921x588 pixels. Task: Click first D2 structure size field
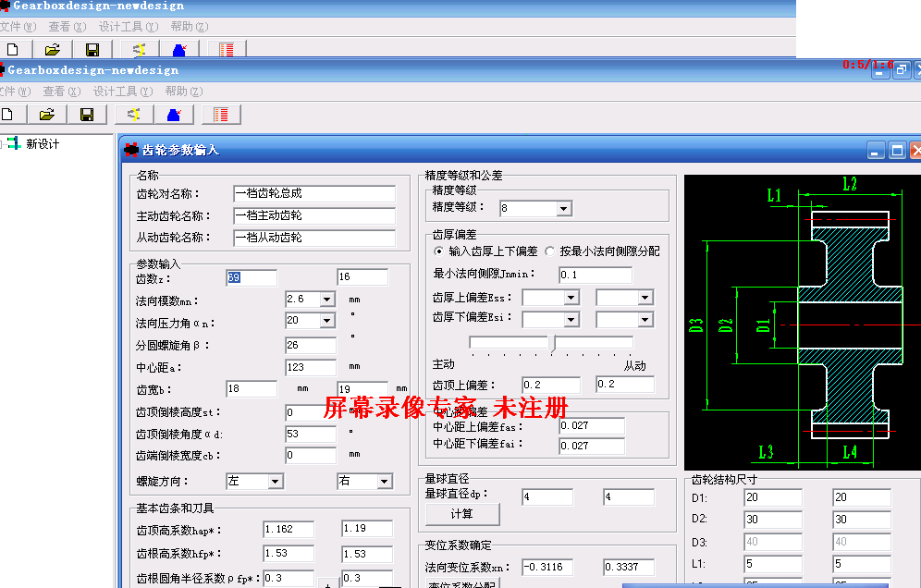(773, 520)
